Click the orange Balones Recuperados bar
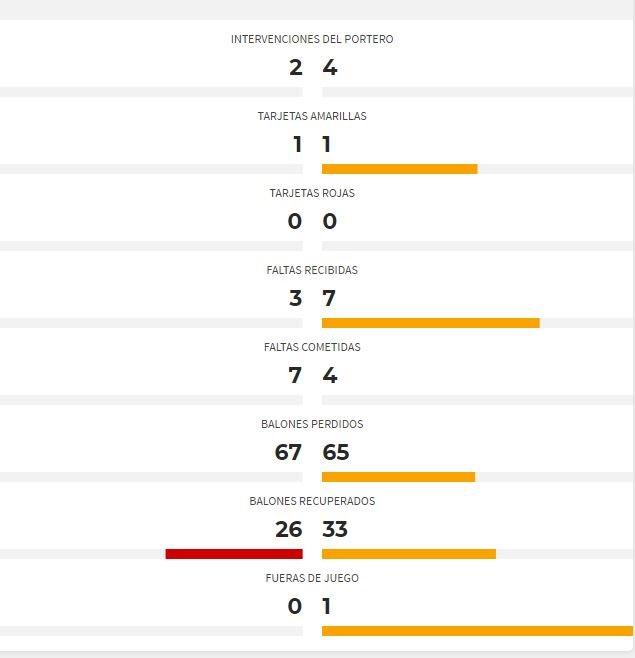Screen dimensions: 635x658 [x=409, y=554]
